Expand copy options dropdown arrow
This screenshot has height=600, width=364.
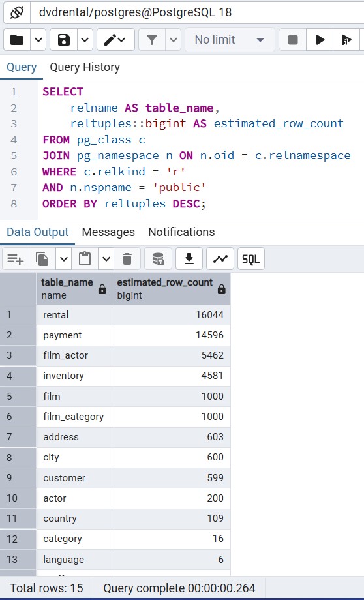tap(64, 259)
